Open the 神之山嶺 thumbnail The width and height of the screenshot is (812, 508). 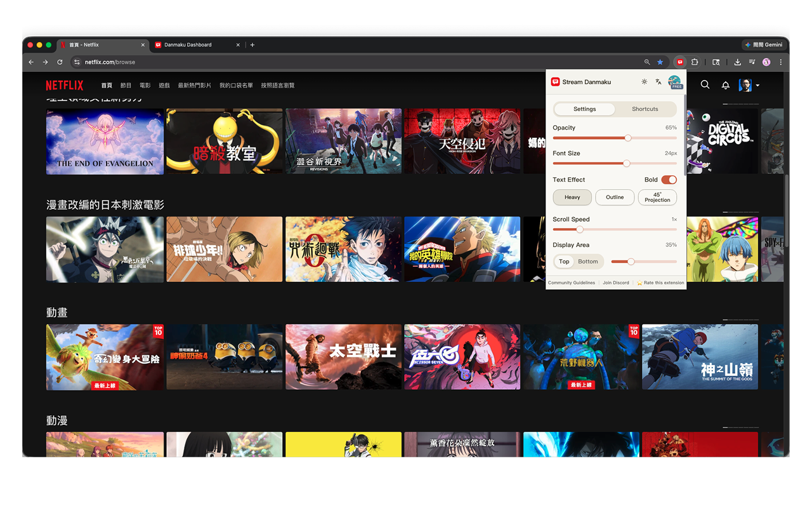point(700,357)
